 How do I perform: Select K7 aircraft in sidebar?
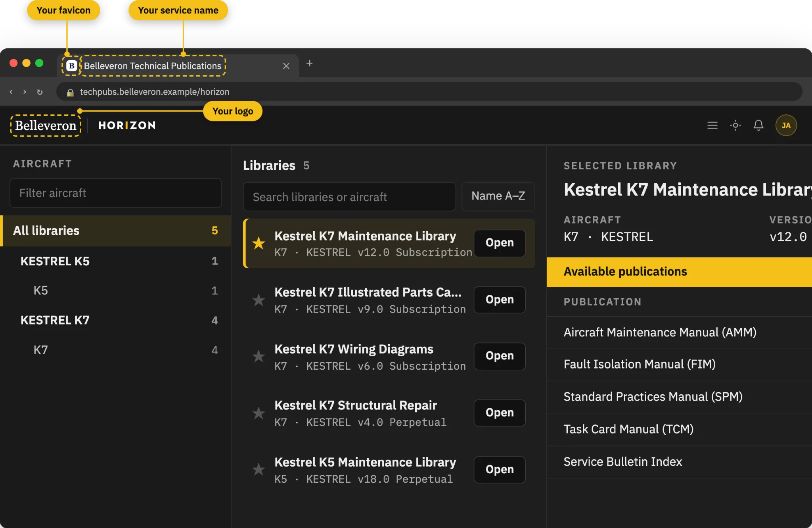115,350
